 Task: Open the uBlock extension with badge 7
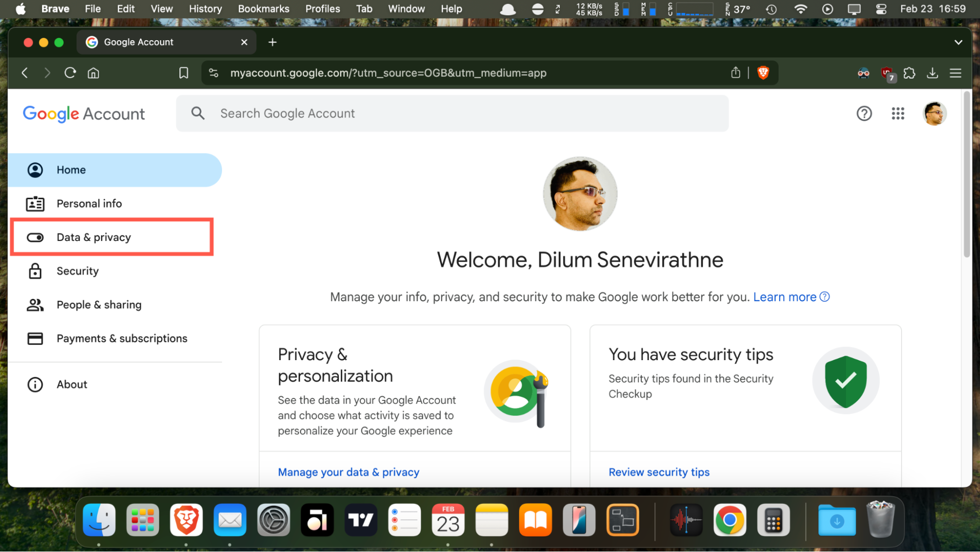pyautogui.click(x=888, y=74)
